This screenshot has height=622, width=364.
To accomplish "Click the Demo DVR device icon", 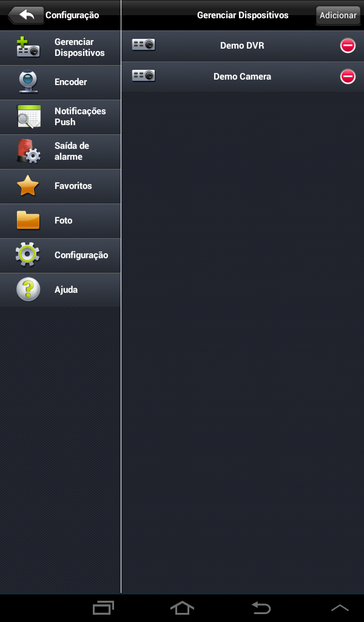I will [x=143, y=44].
